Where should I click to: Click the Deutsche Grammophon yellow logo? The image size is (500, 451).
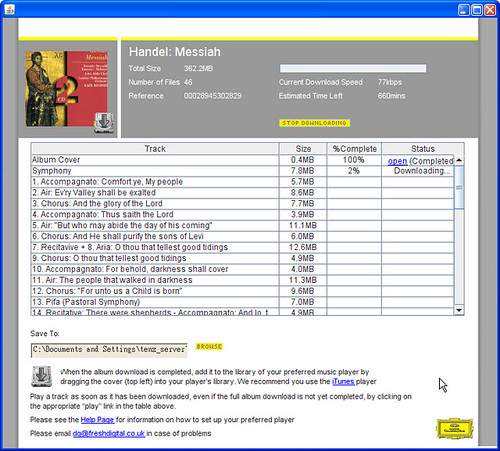(454, 428)
